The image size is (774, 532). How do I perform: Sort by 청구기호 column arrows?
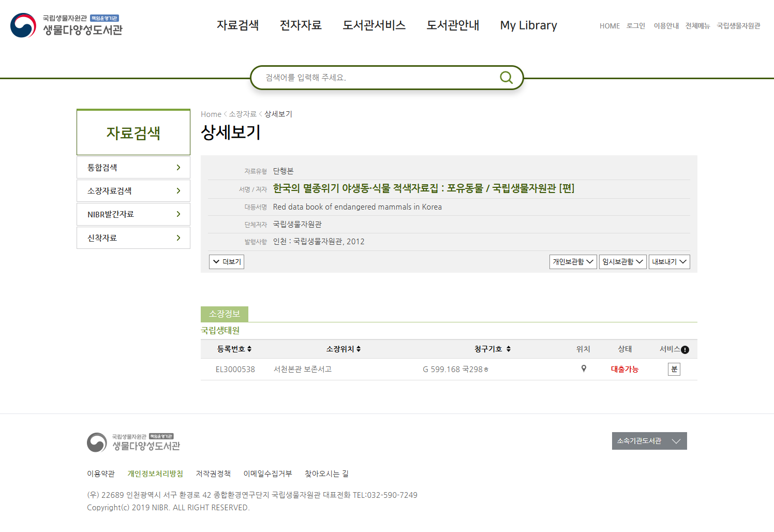pos(509,349)
